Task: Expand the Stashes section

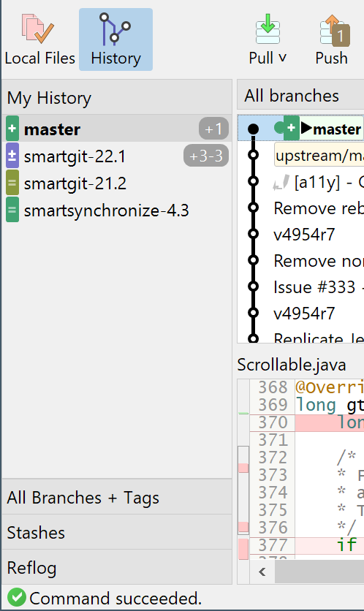Action: click(x=117, y=533)
